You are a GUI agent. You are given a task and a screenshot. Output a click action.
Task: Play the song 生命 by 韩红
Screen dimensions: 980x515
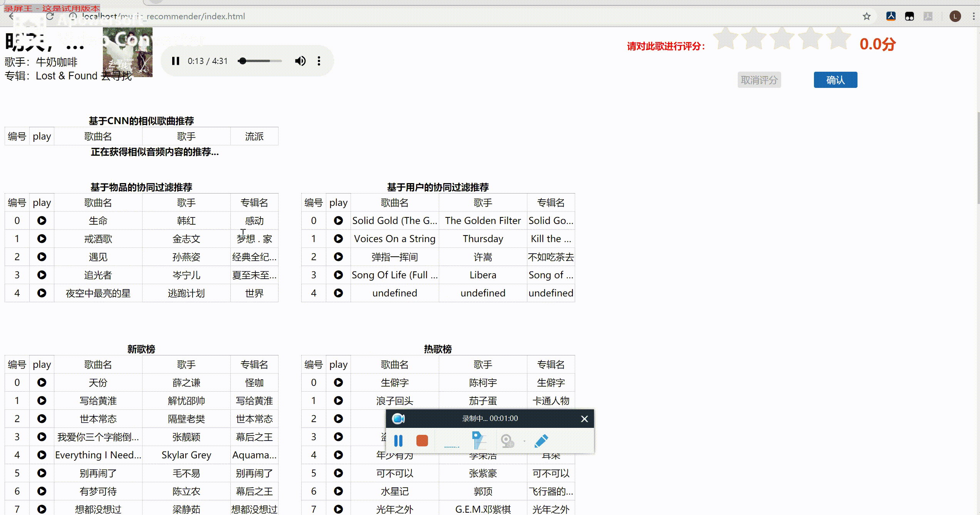pyautogui.click(x=42, y=220)
